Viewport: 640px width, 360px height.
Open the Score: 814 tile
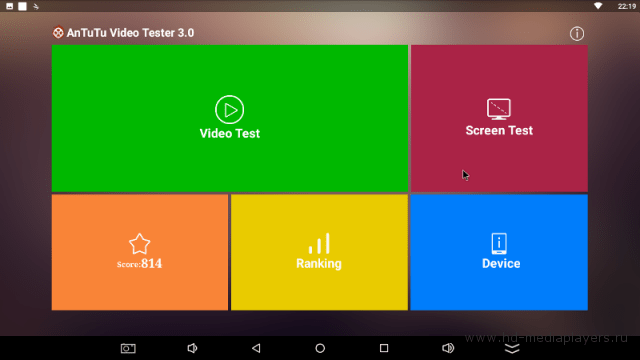(140, 252)
